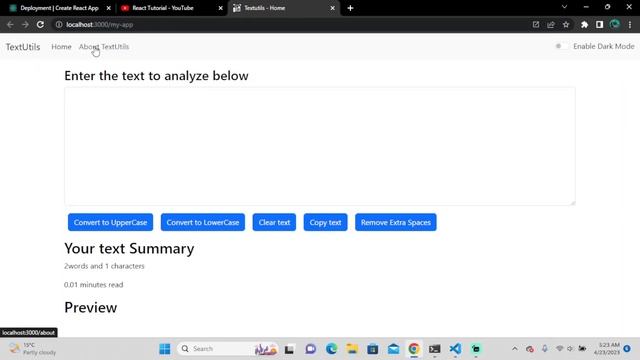
Task: Bookmark this page with the star icon
Action: point(566,24)
